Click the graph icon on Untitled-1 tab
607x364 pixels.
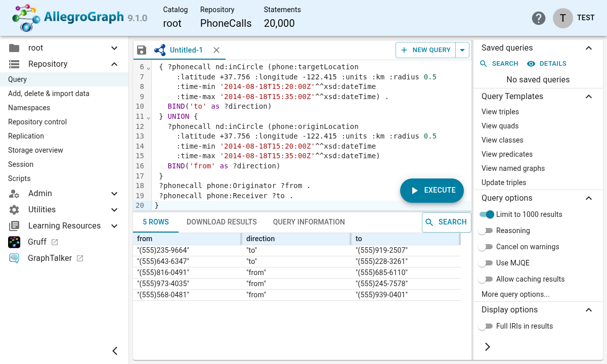click(x=160, y=50)
